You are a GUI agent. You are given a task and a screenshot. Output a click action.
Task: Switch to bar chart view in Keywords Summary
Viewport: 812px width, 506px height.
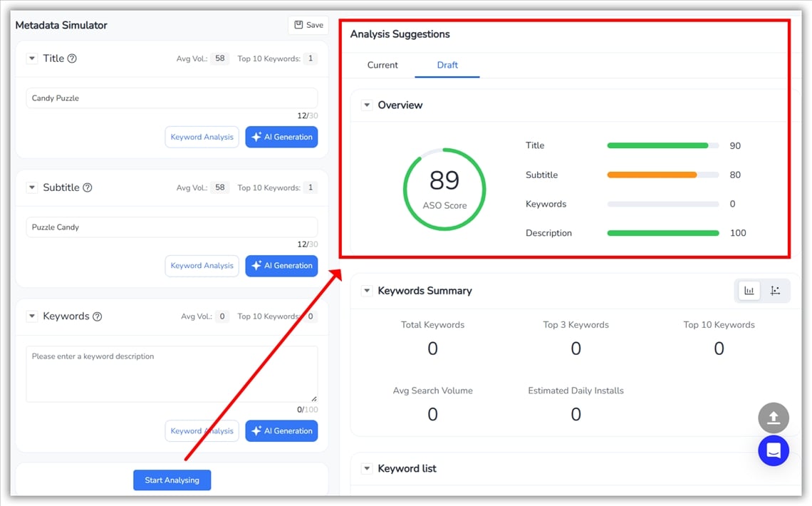(749, 291)
